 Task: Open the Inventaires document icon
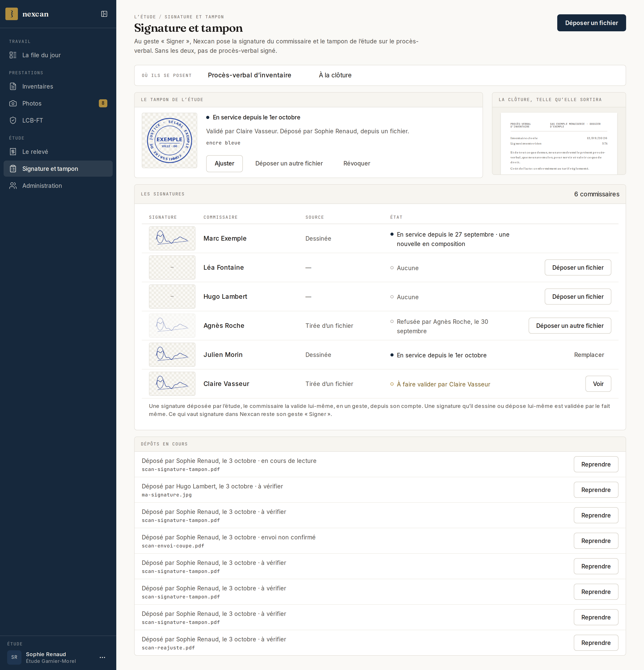[13, 87]
